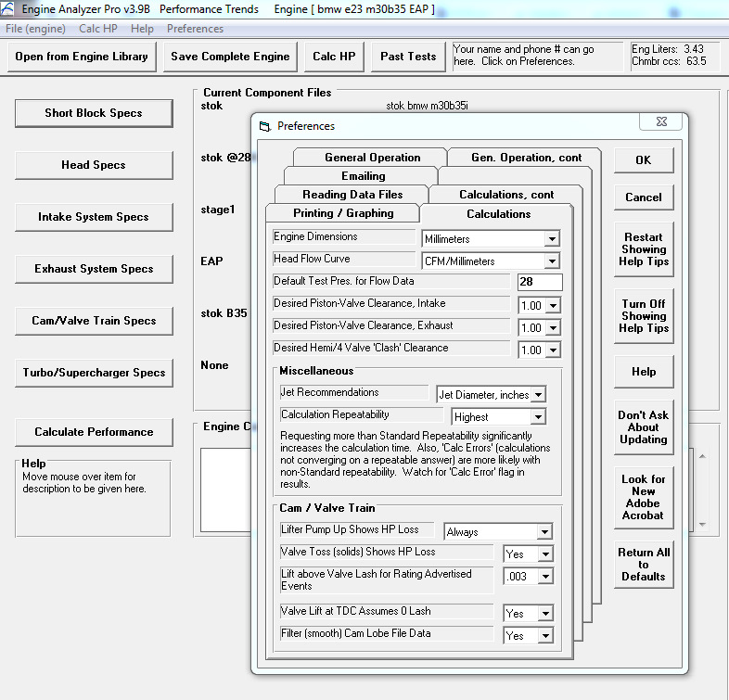729x700 pixels.
Task: Click the scrollbar down arrow beside Engine Comments
Action: pyautogui.click(x=702, y=524)
